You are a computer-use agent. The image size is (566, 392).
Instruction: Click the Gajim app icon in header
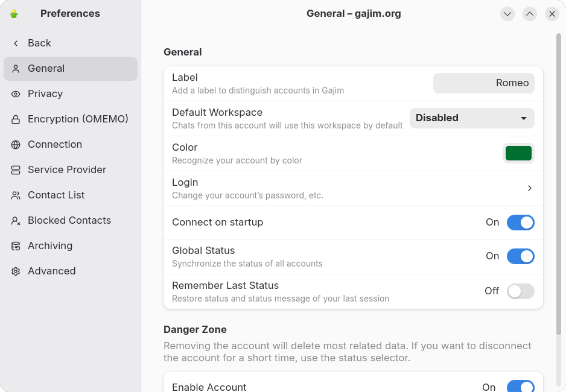(x=14, y=14)
